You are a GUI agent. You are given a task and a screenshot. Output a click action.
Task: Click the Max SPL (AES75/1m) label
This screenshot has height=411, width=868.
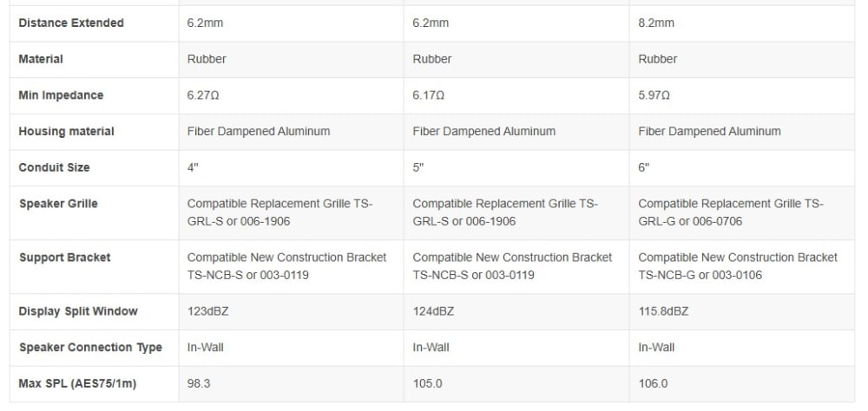click(x=77, y=383)
